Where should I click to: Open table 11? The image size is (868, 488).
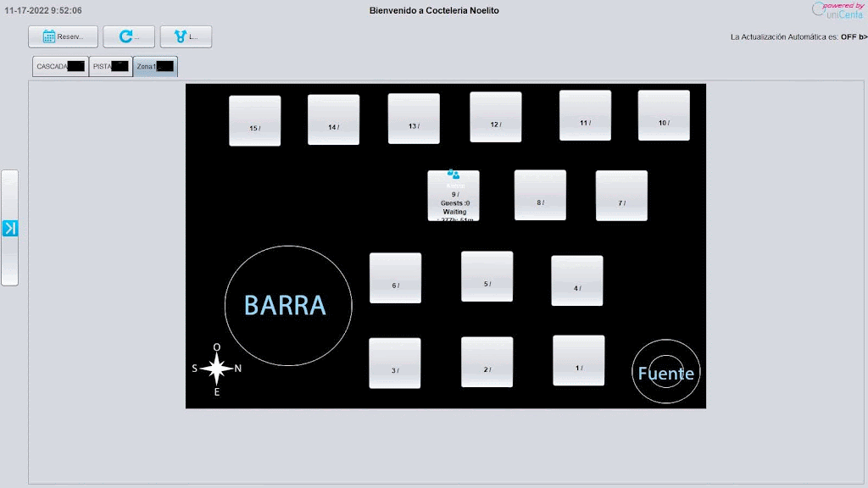coord(585,115)
